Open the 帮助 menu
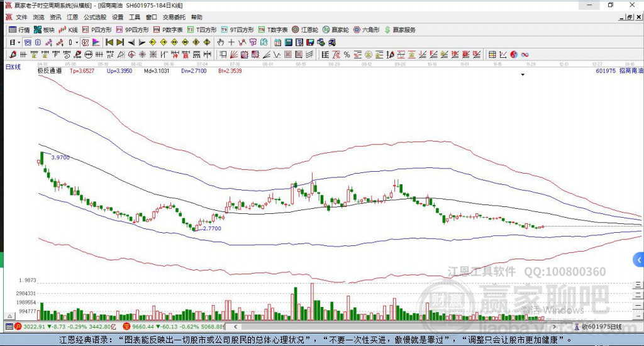Viewport: 644px width, 346px height. 197,17
